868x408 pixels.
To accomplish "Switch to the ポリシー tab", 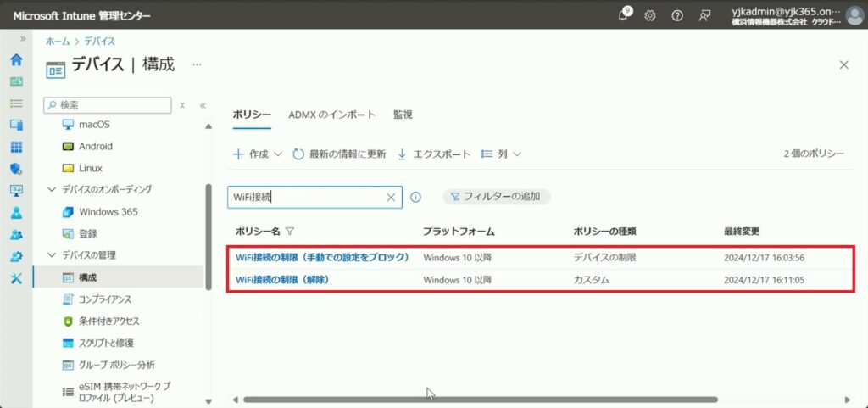I will (252, 115).
